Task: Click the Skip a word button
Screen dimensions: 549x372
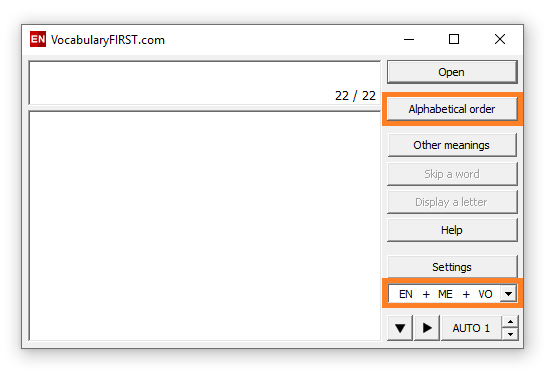Action: coord(452,174)
